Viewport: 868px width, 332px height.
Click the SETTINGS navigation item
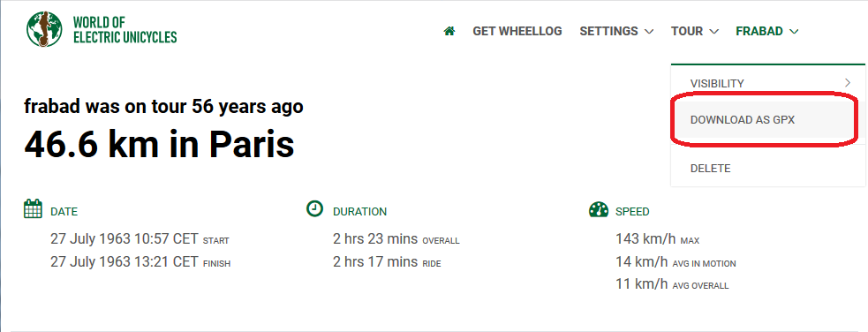point(608,31)
